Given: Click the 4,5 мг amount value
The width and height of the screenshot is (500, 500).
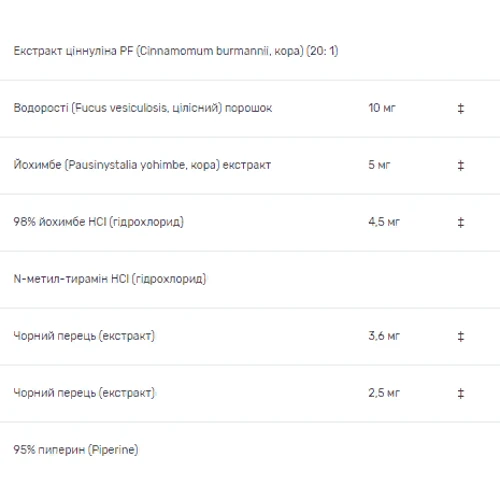Looking at the screenshot, I should tap(384, 222).
